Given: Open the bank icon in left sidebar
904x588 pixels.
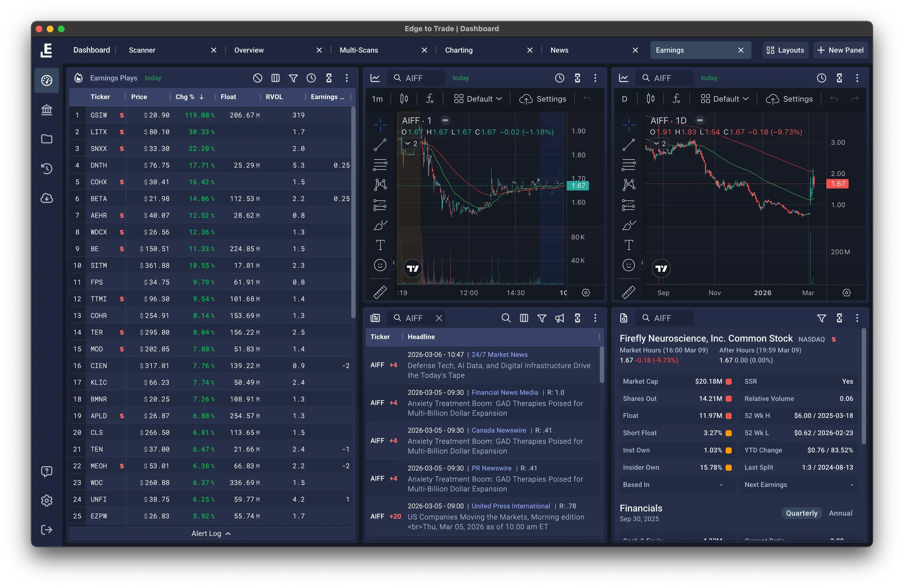Looking at the screenshot, I should click(47, 110).
